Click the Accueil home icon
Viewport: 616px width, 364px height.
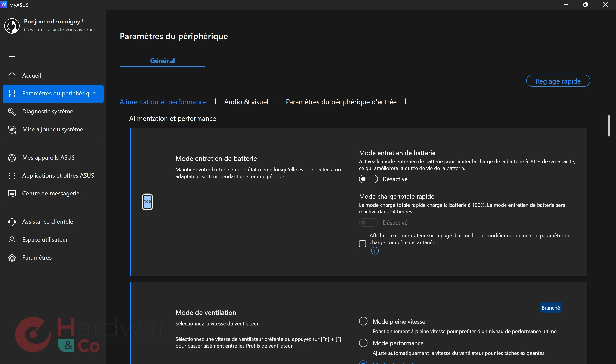[x=12, y=76]
